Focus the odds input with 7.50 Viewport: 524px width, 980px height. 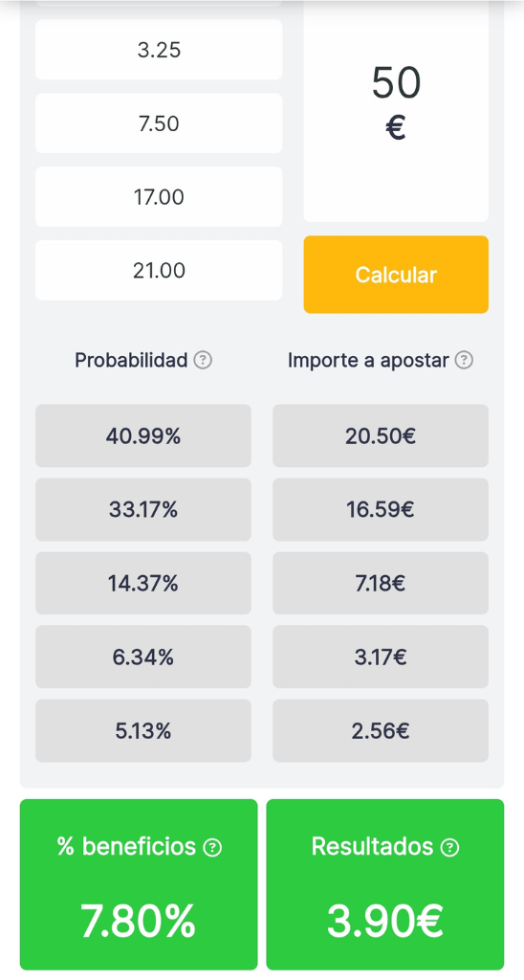(x=159, y=123)
